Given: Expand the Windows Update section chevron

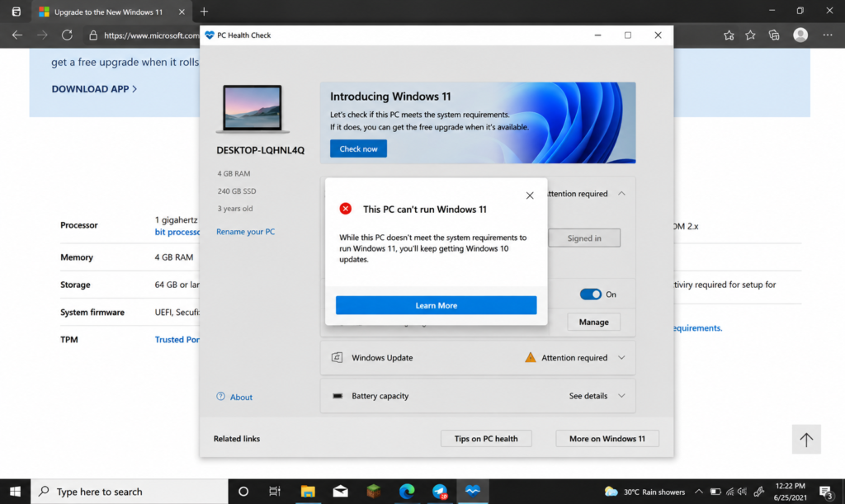Looking at the screenshot, I should pos(622,357).
